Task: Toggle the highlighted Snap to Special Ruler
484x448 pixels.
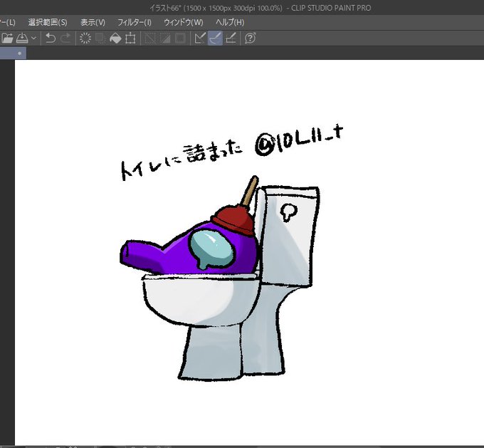Action: point(215,38)
